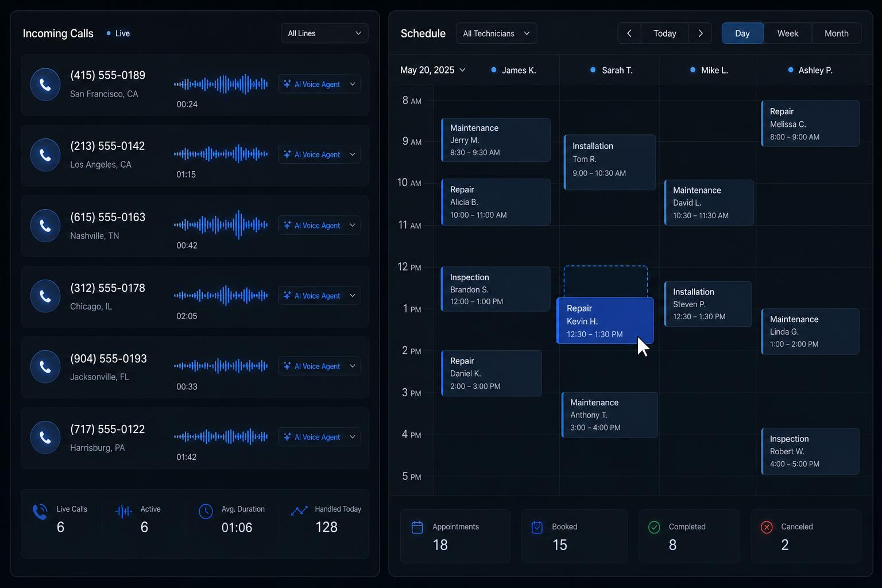Open Melissa C. Repair appointment
882x588 pixels.
pos(810,123)
